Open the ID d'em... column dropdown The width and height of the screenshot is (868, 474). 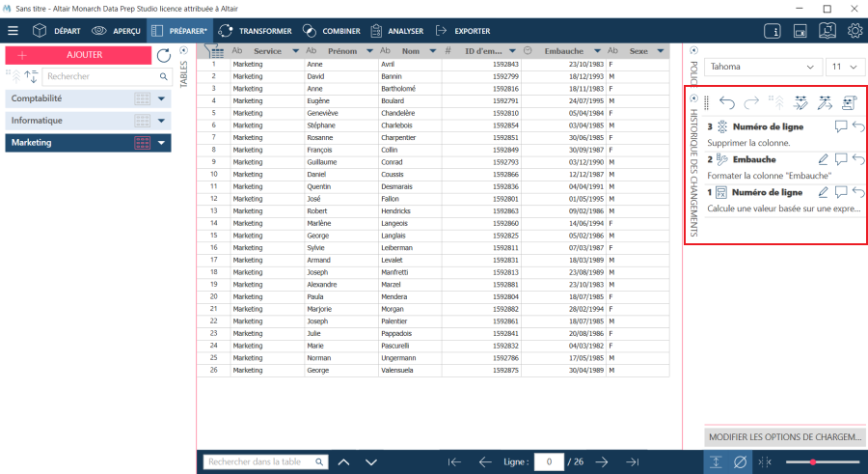513,51
